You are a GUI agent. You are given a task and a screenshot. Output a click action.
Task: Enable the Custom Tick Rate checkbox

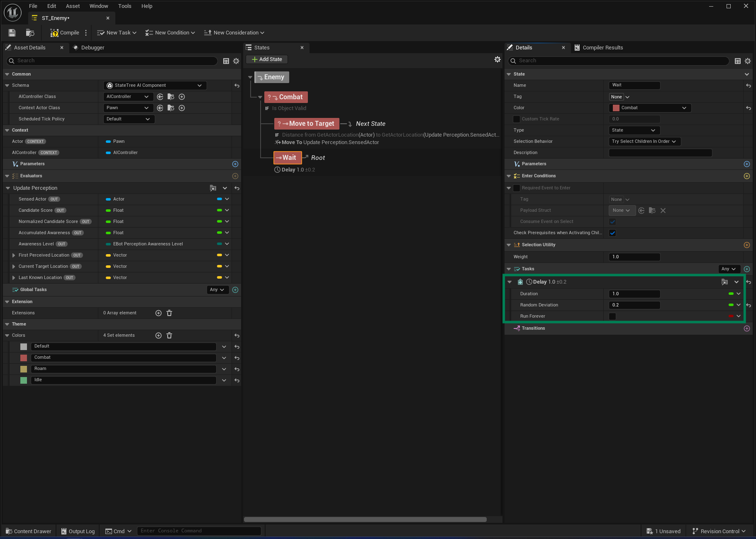[517, 119]
